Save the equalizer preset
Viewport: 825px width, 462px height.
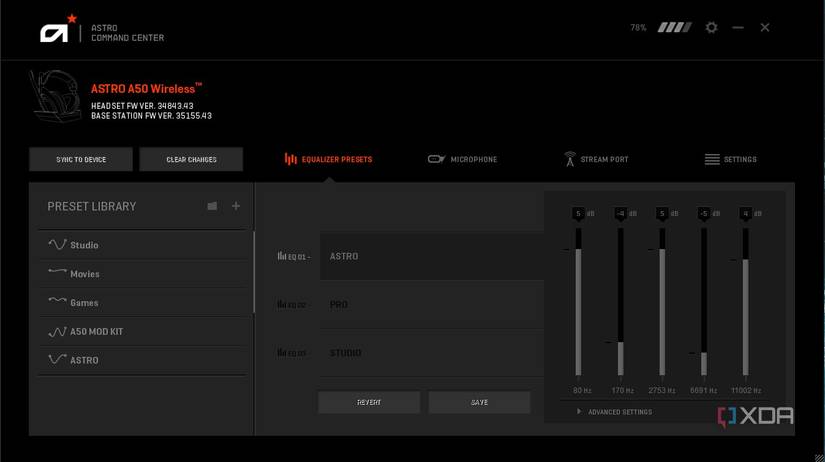click(x=479, y=402)
